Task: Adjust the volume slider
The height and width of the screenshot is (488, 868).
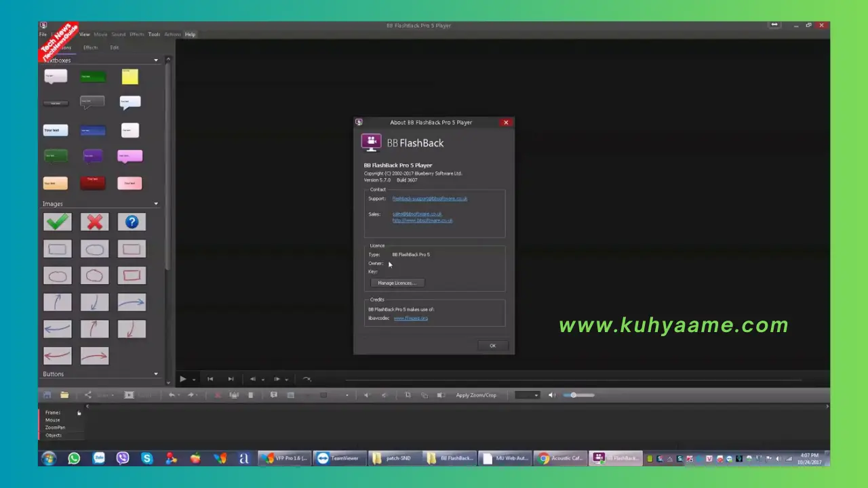Action: tap(579, 395)
